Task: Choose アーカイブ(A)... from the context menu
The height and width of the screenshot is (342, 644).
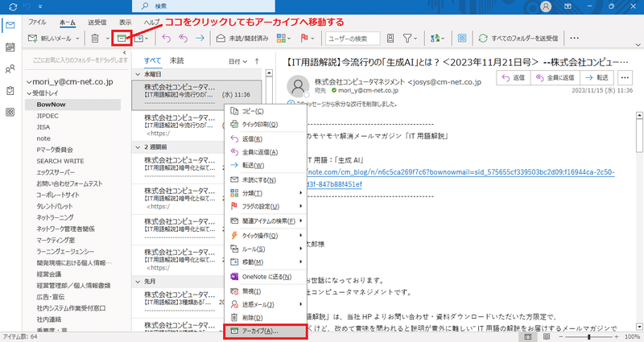Action: point(266,332)
